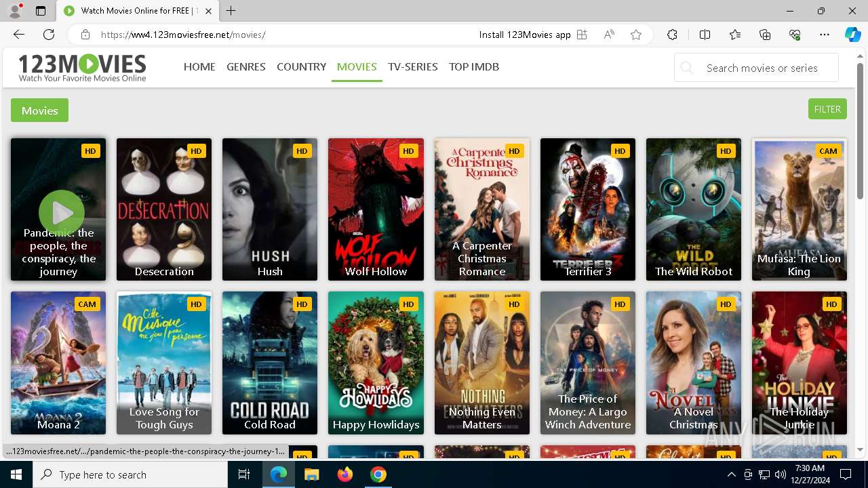
Task: Add page to favorites star
Action: tap(635, 35)
